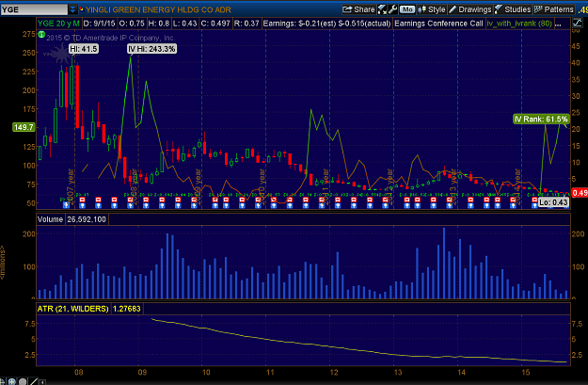The height and width of the screenshot is (385, 588).
Task: Click the YGE 20 y M chart description
Action: [58, 24]
